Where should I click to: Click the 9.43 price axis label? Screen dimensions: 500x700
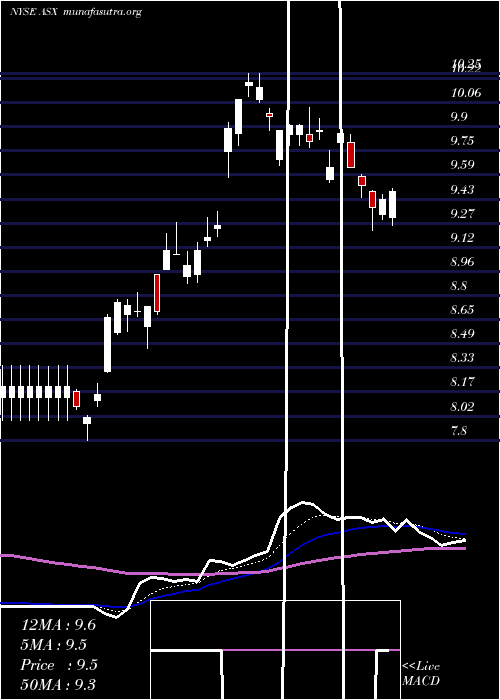click(x=462, y=190)
